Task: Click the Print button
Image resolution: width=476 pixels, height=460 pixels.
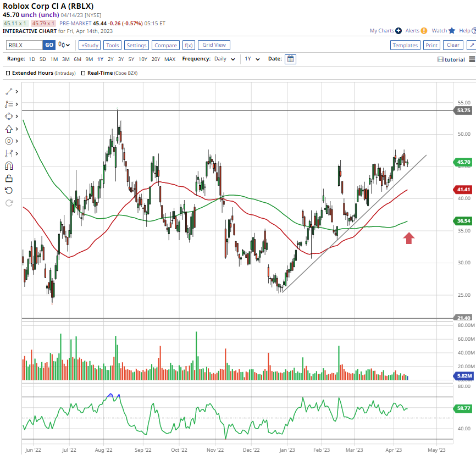Action: point(431,45)
